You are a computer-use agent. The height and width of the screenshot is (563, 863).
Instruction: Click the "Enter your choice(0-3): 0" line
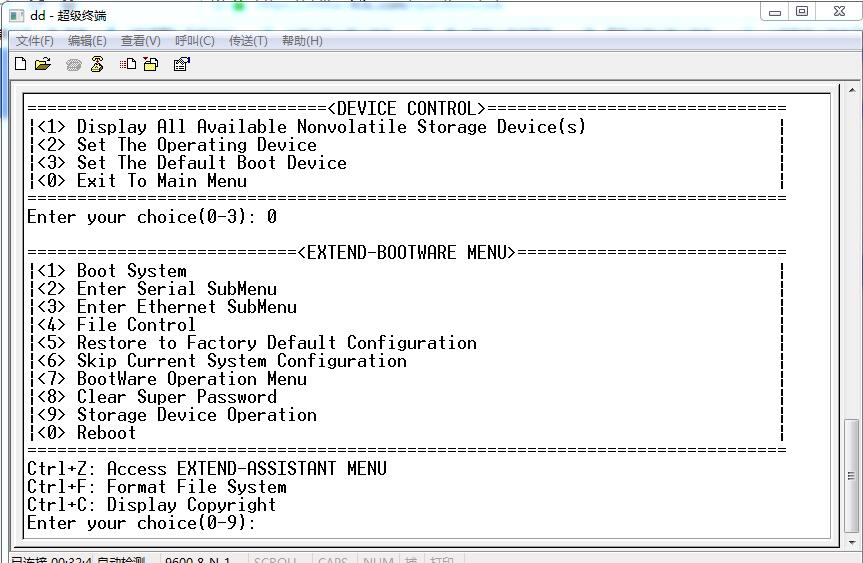coord(152,217)
